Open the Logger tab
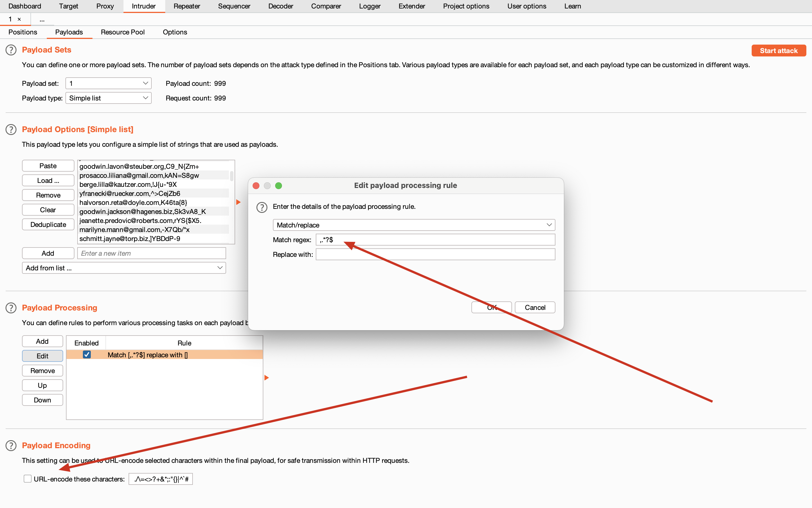Viewport: 812px width, 508px height. point(370,6)
